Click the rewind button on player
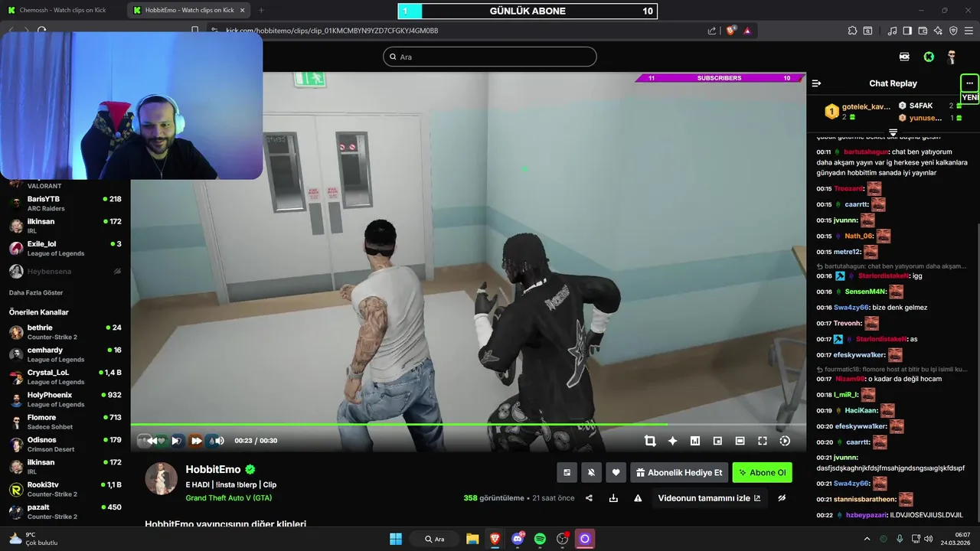980x551 pixels. pyautogui.click(x=153, y=440)
